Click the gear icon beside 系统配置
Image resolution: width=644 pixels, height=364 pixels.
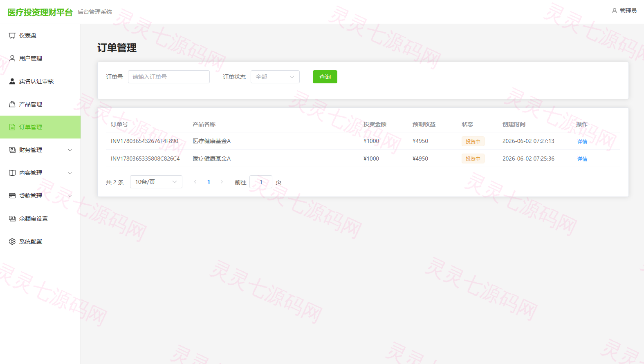pos(12,241)
